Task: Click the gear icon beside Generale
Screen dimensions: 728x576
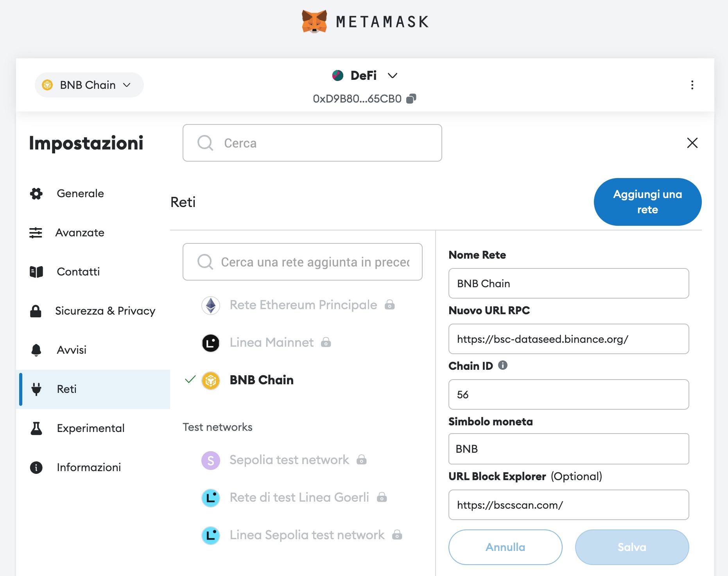Action: click(x=36, y=193)
